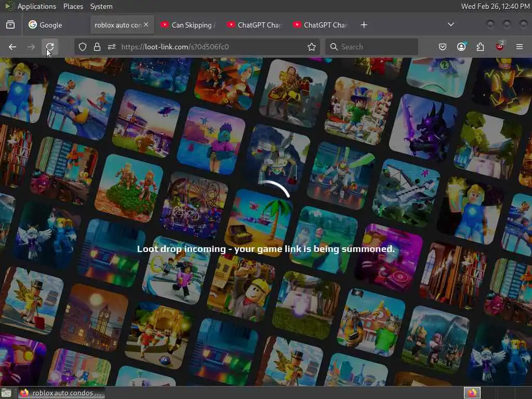This screenshot has height=399, width=532.
Task: Click the construction worker hard hat thumbnail
Action: click(x=242, y=287)
